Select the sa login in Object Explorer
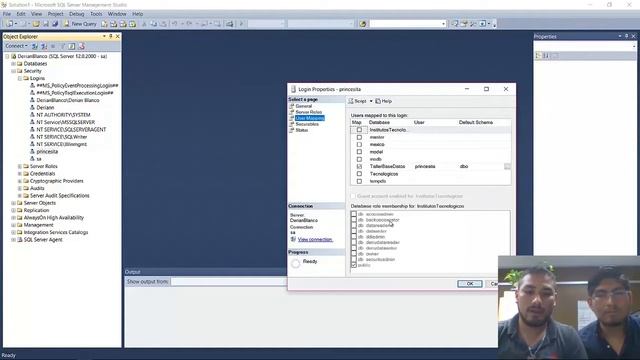 pos(39,159)
